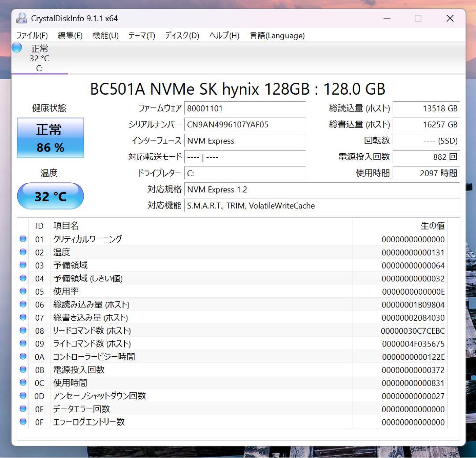Screen dimensions: 476x458
Task: Click the status orb for アンセーフシャットダウン回数 row
Action: (23, 395)
